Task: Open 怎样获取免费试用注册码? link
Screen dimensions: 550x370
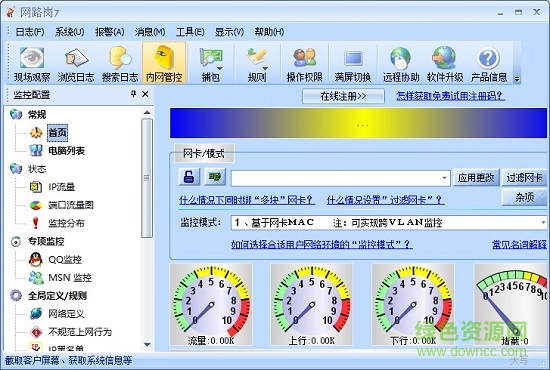Action: tap(450, 96)
